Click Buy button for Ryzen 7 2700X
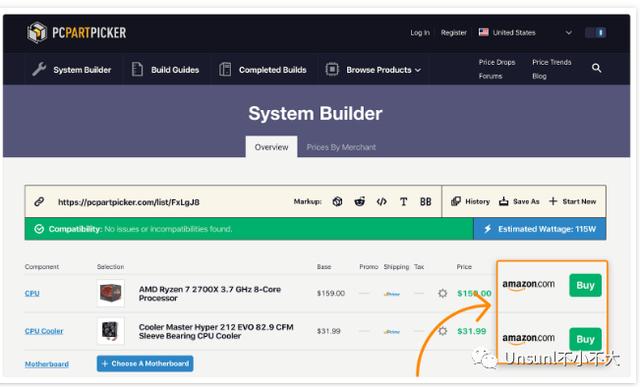The height and width of the screenshot is (387, 640). pyautogui.click(x=585, y=285)
